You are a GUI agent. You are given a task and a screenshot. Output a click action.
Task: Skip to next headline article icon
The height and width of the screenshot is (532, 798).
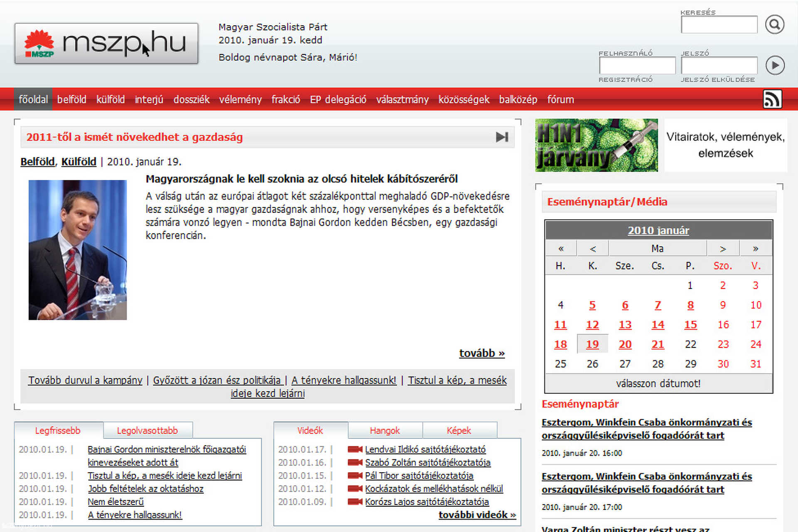502,137
